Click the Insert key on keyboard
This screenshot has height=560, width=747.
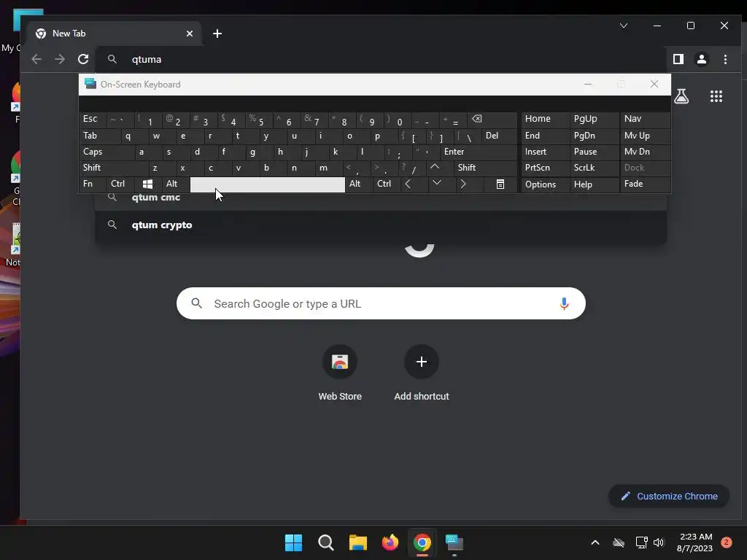point(545,152)
